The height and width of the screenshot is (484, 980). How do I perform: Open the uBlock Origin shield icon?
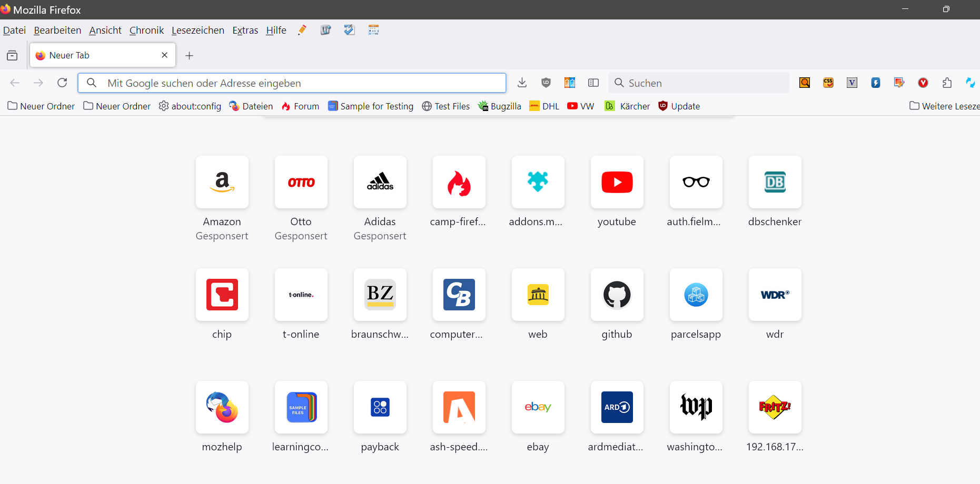pos(546,83)
